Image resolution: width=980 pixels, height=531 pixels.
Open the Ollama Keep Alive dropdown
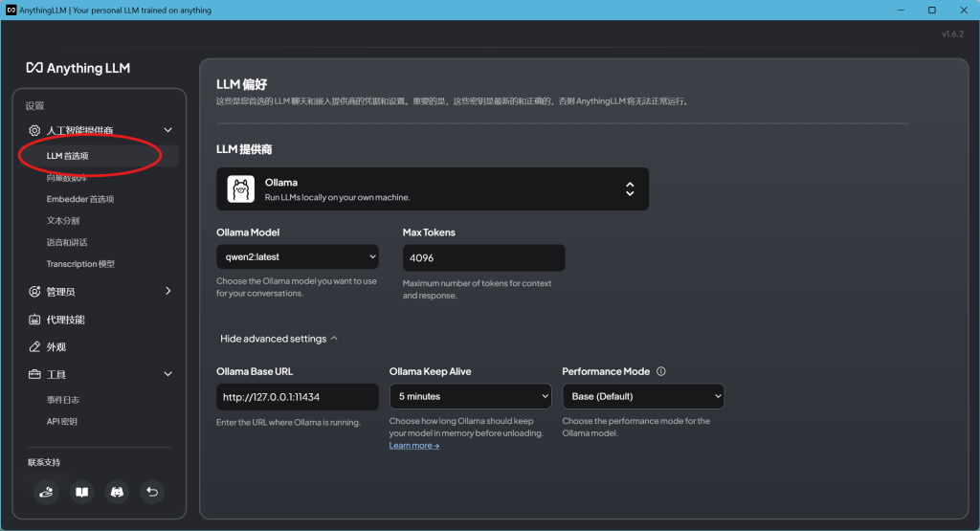(x=471, y=396)
